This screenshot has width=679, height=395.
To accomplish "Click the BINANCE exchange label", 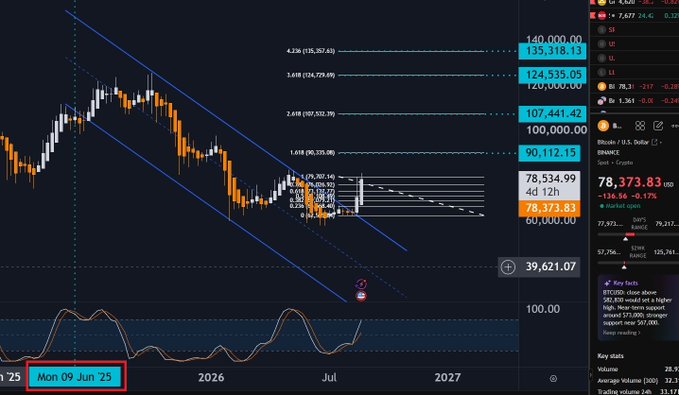I will click(x=608, y=152).
